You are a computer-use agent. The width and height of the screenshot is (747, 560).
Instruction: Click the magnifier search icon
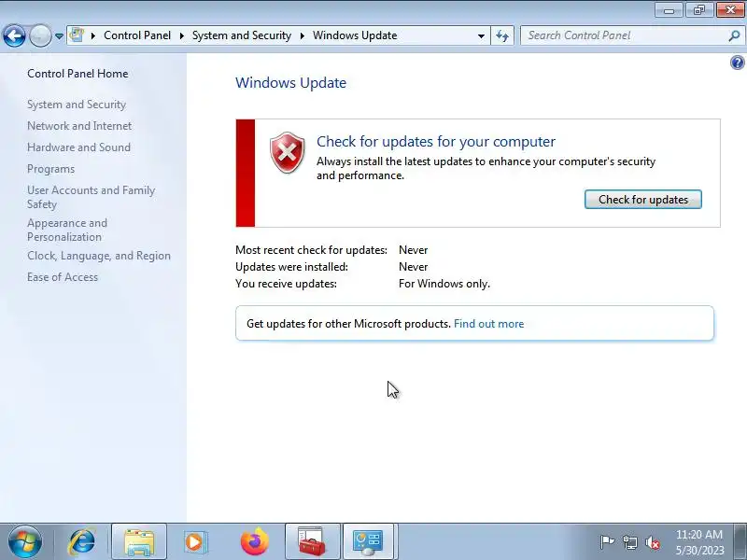coord(734,35)
